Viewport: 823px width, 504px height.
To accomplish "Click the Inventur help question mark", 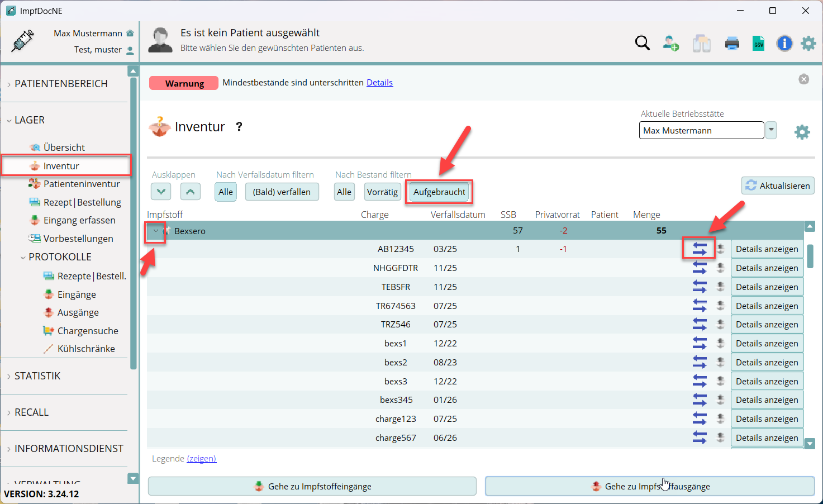I will click(239, 127).
